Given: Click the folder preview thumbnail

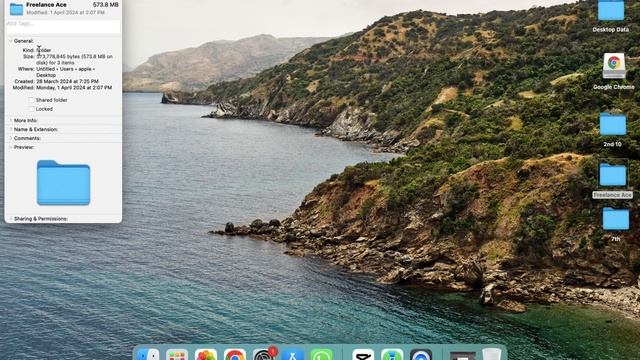Looking at the screenshot, I should 63,183.
